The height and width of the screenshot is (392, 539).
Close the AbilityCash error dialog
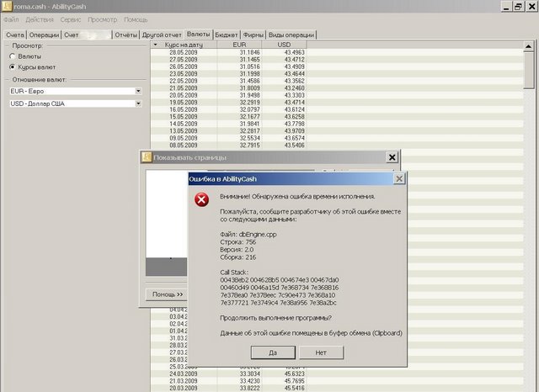(398, 178)
